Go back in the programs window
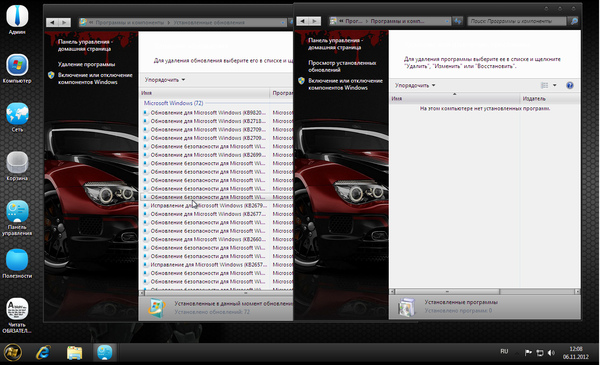 click(302, 21)
